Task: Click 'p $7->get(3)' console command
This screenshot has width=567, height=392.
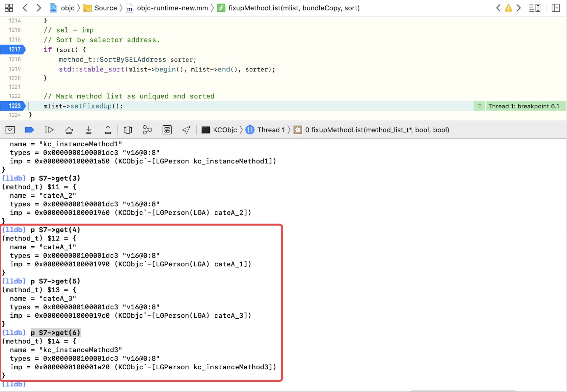Action: (x=55, y=178)
